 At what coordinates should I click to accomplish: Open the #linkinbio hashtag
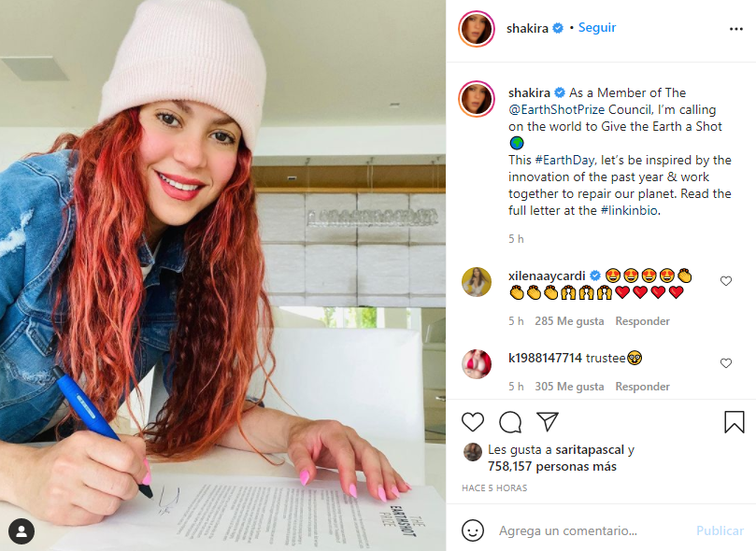tap(629, 210)
